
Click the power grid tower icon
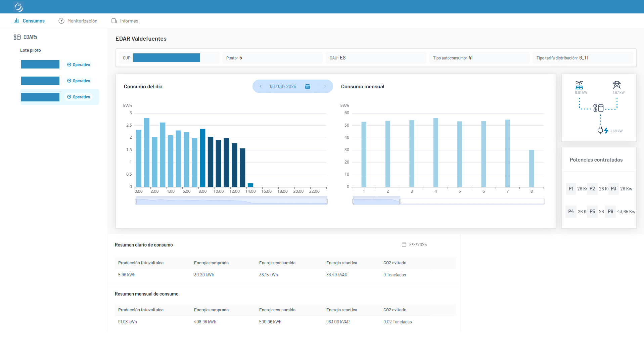[616, 85]
